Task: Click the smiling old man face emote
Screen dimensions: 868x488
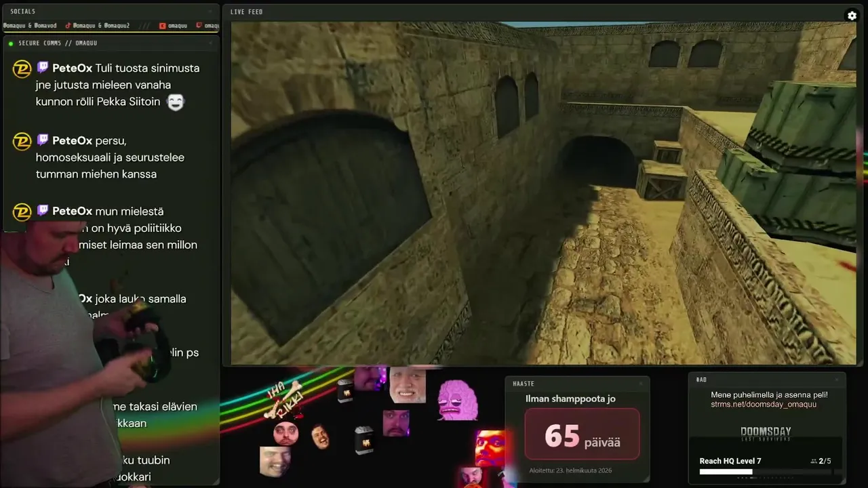Action: pyautogui.click(x=408, y=385)
